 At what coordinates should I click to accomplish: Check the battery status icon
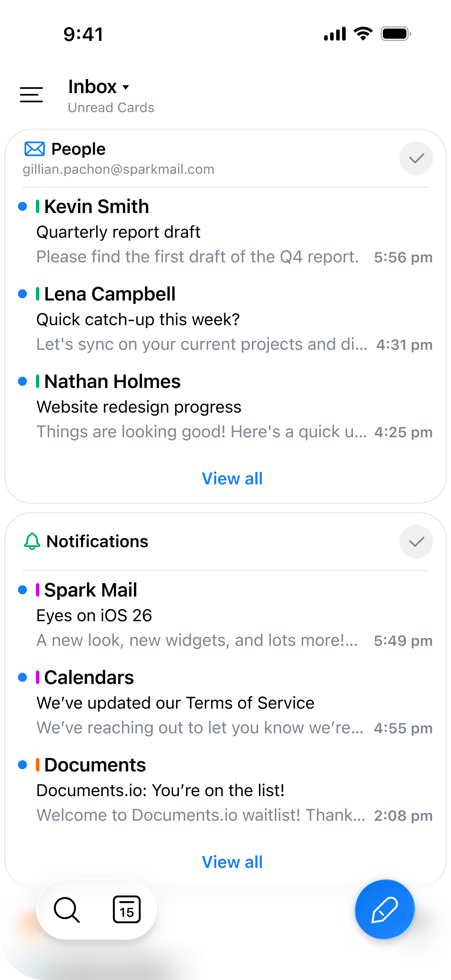[396, 34]
